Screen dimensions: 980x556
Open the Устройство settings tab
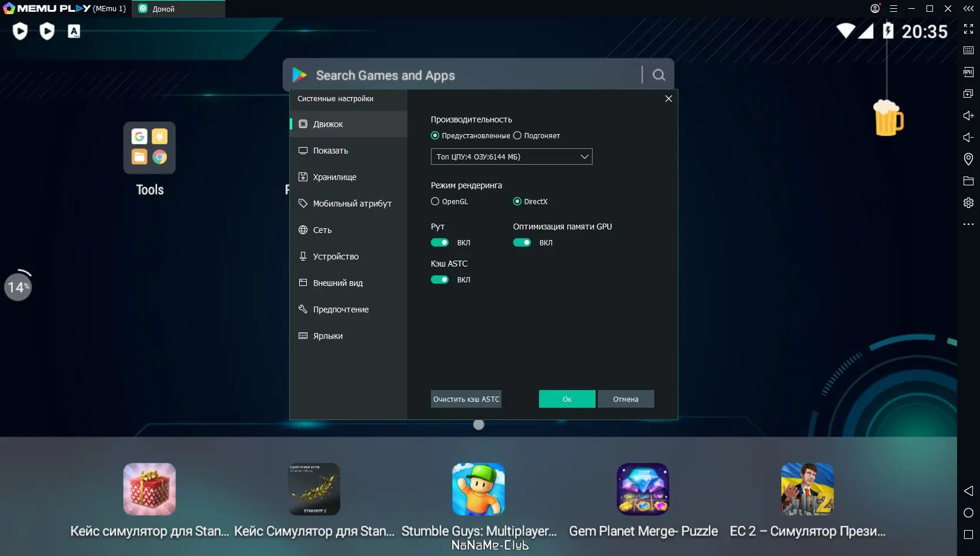click(349, 257)
